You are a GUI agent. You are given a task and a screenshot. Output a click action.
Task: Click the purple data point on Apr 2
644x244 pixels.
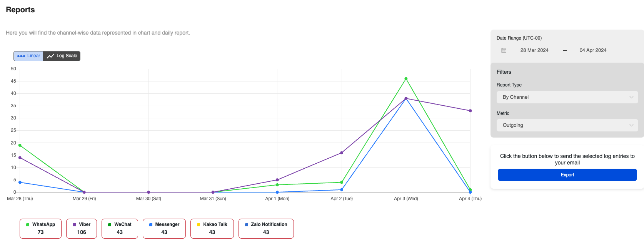(x=342, y=153)
